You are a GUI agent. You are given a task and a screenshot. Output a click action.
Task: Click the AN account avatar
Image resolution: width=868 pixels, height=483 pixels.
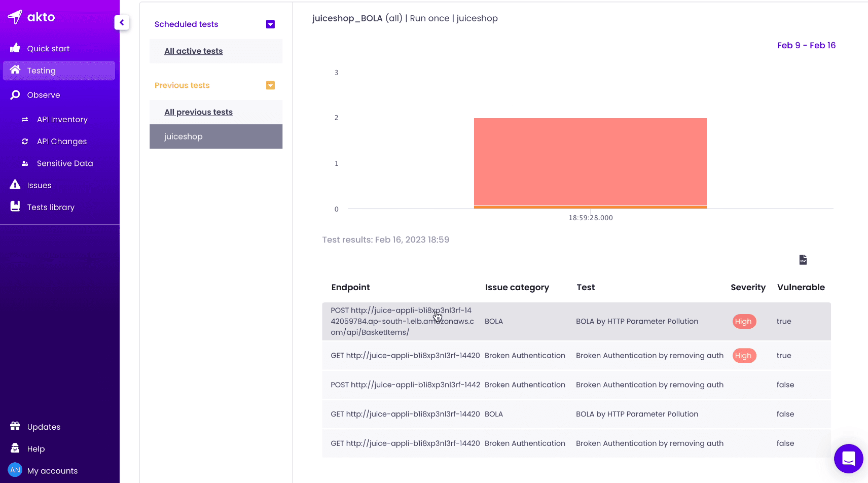click(x=15, y=470)
